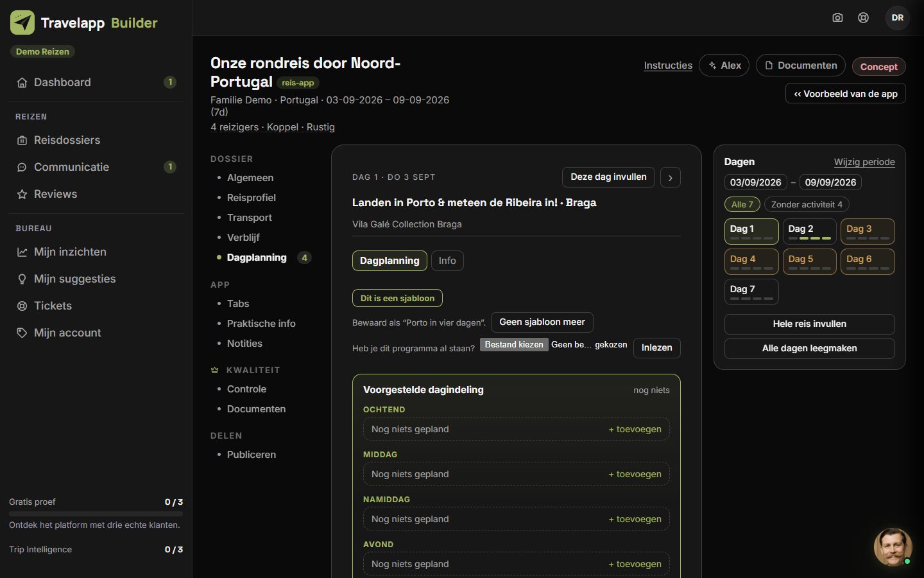
Task: Add an activity to Avond via toevoegen
Action: point(635,564)
